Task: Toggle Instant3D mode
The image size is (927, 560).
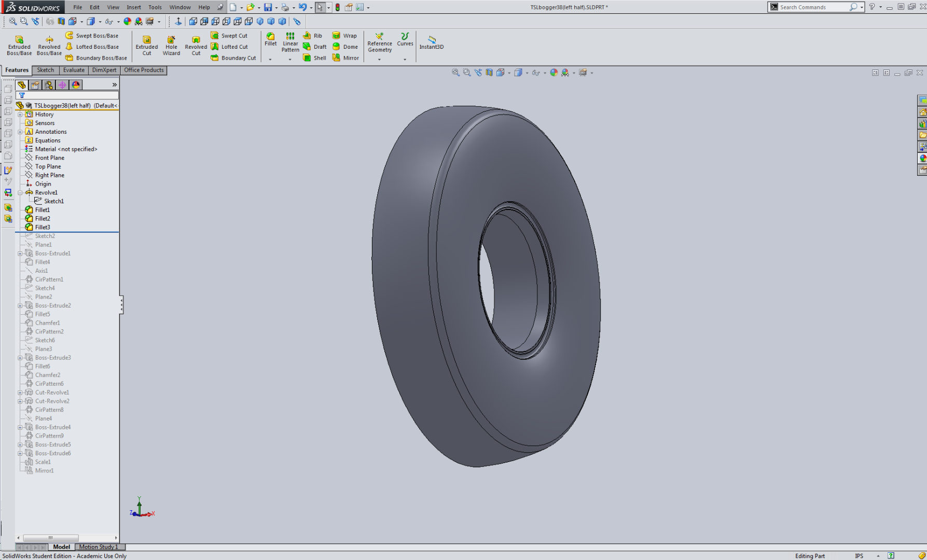Action: [x=431, y=44]
